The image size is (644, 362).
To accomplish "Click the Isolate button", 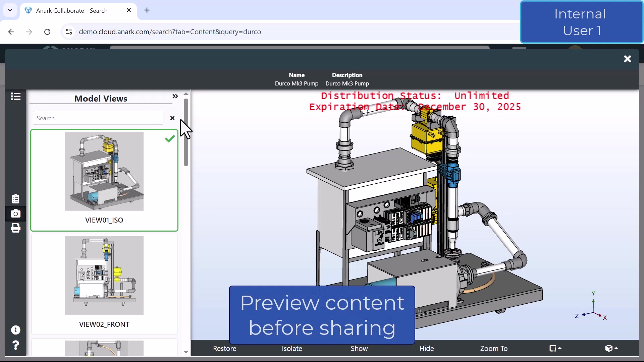I will pos(292,349).
